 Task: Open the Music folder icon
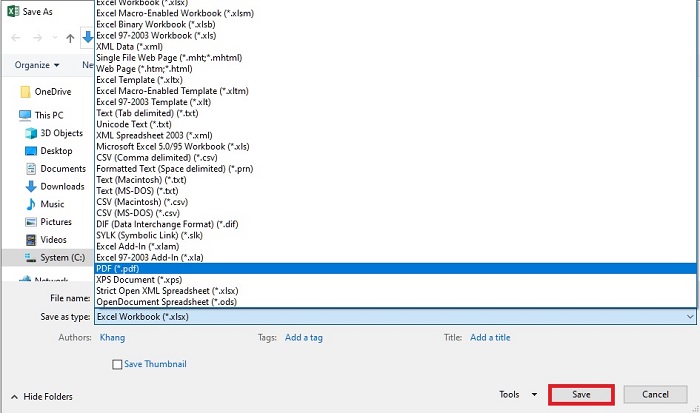(x=31, y=204)
